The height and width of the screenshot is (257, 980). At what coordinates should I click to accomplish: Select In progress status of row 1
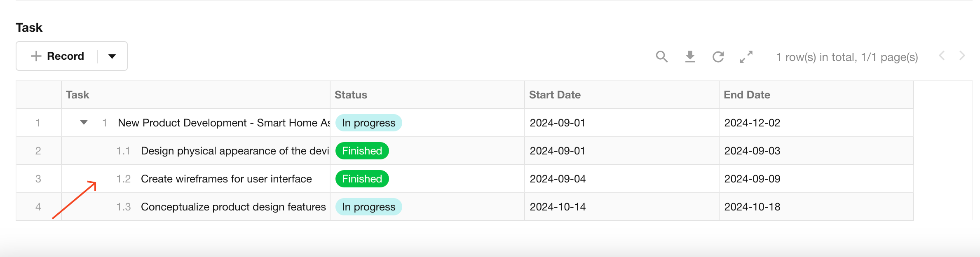368,123
